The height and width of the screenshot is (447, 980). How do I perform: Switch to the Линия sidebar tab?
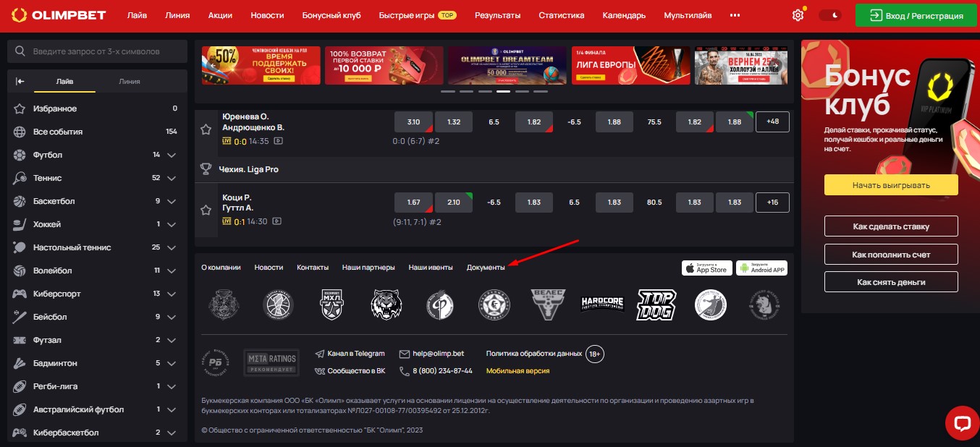pos(130,82)
